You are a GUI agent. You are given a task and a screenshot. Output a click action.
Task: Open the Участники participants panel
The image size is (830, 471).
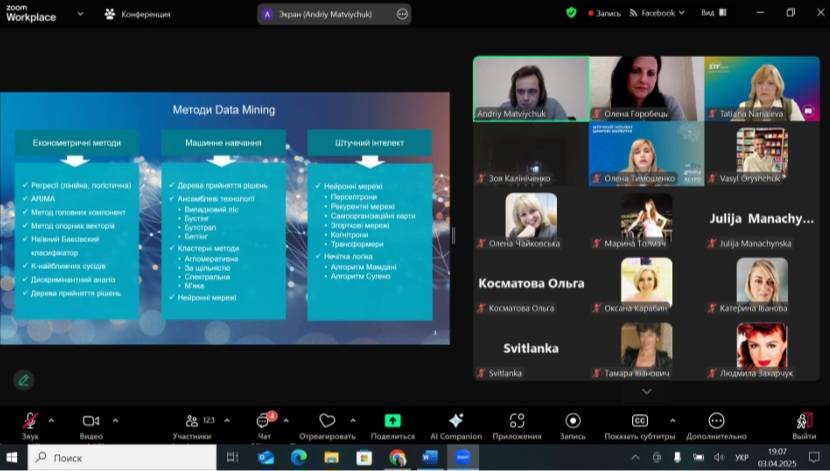click(x=192, y=421)
